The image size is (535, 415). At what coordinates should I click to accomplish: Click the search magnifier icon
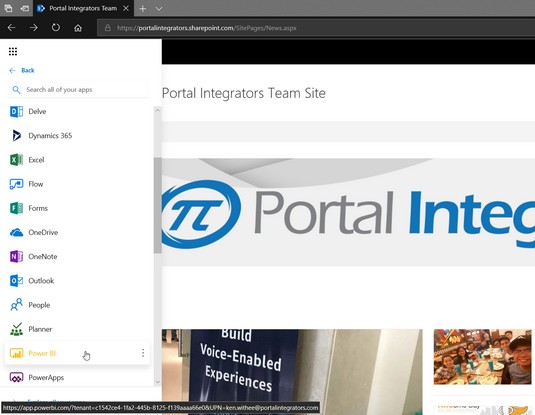pyautogui.click(x=16, y=90)
